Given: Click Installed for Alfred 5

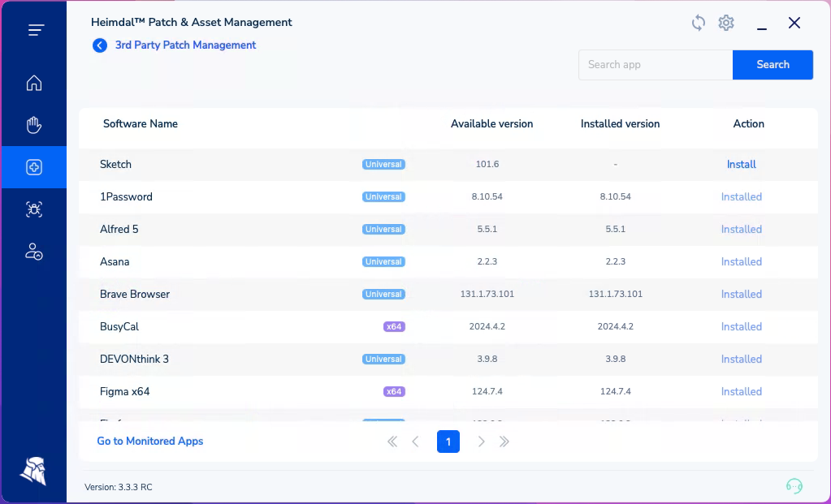Looking at the screenshot, I should [x=741, y=229].
